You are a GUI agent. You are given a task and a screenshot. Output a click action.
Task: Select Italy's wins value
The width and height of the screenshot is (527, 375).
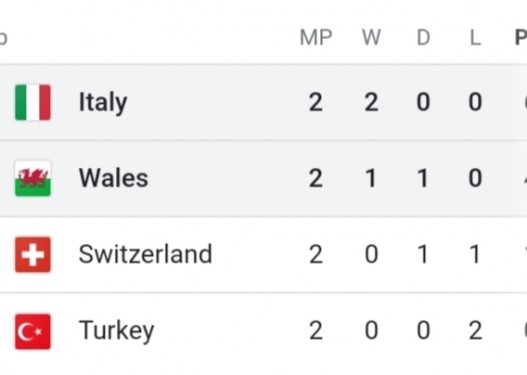click(x=371, y=102)
